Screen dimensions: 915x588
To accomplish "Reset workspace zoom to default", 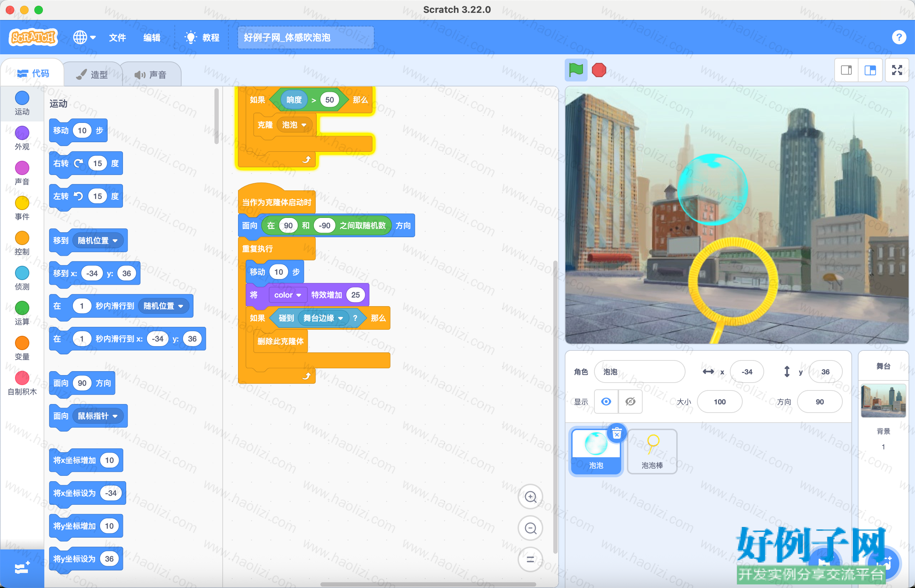I will pos(530,560).
